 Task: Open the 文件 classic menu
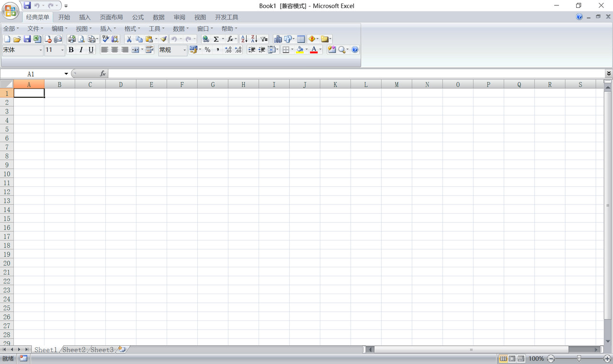tap(35, 29)
